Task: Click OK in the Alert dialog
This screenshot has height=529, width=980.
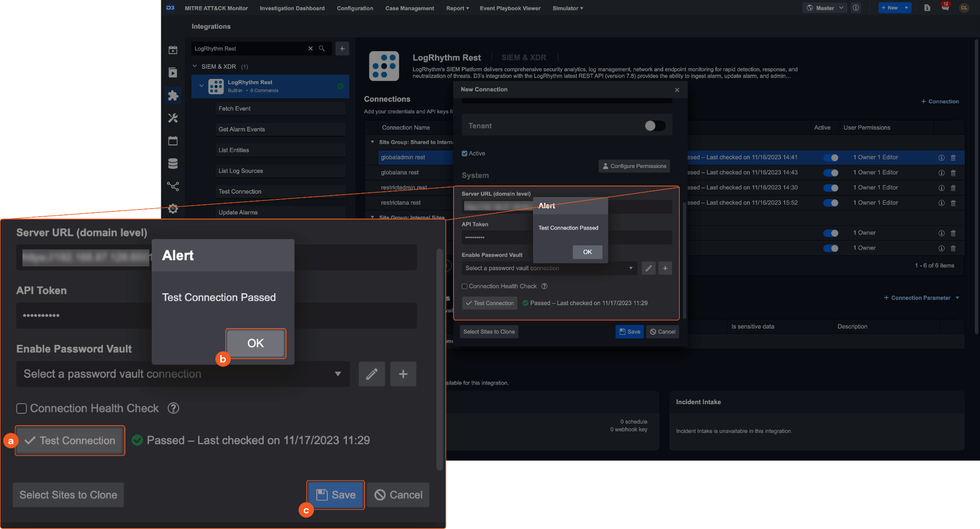Action: click(x=587, y=252)
